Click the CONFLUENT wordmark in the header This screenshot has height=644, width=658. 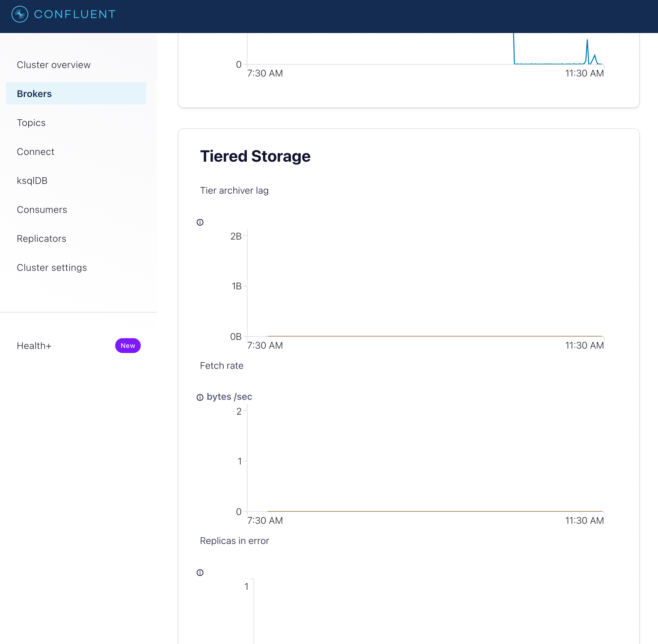(75, 14)
